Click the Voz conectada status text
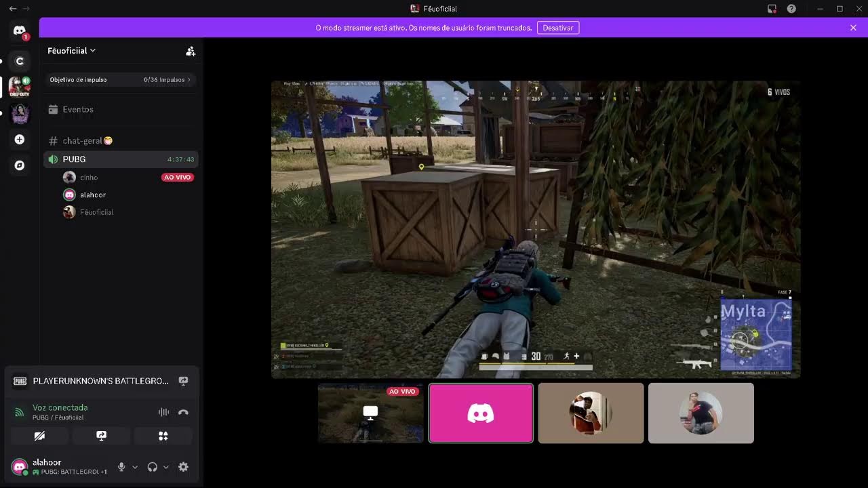Screen dimensions: 868x488 [60, 407]
